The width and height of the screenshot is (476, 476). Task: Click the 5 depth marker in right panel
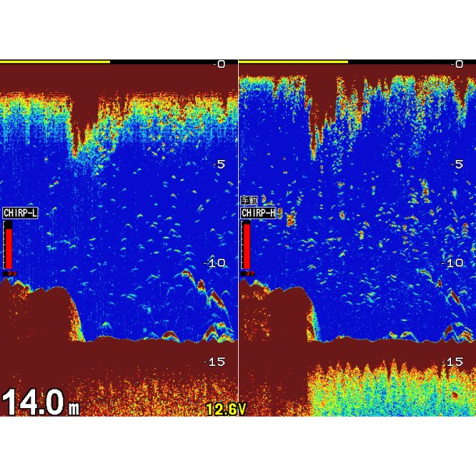[459, 164]
